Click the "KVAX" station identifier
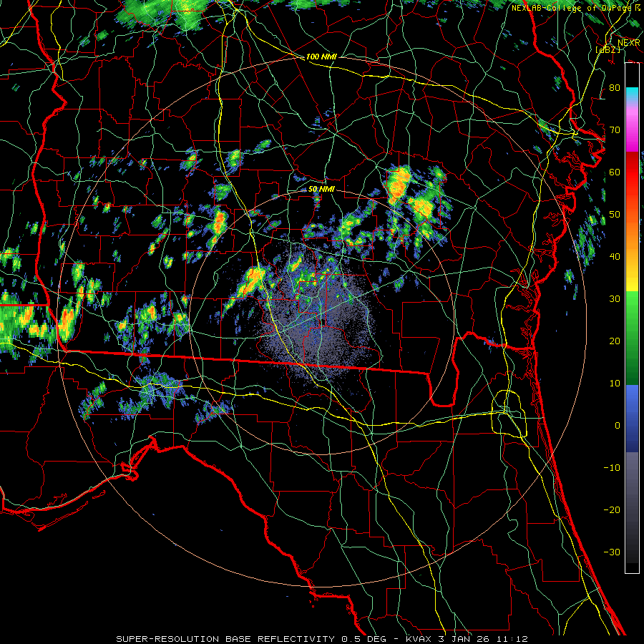This screenshot has width=644, height=644. tap(419, 639)
